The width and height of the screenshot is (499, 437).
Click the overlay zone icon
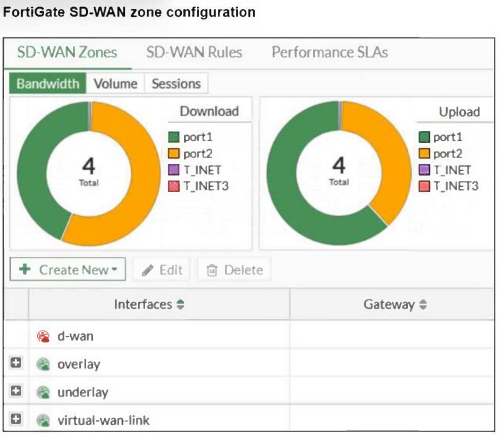click(43, 364)
